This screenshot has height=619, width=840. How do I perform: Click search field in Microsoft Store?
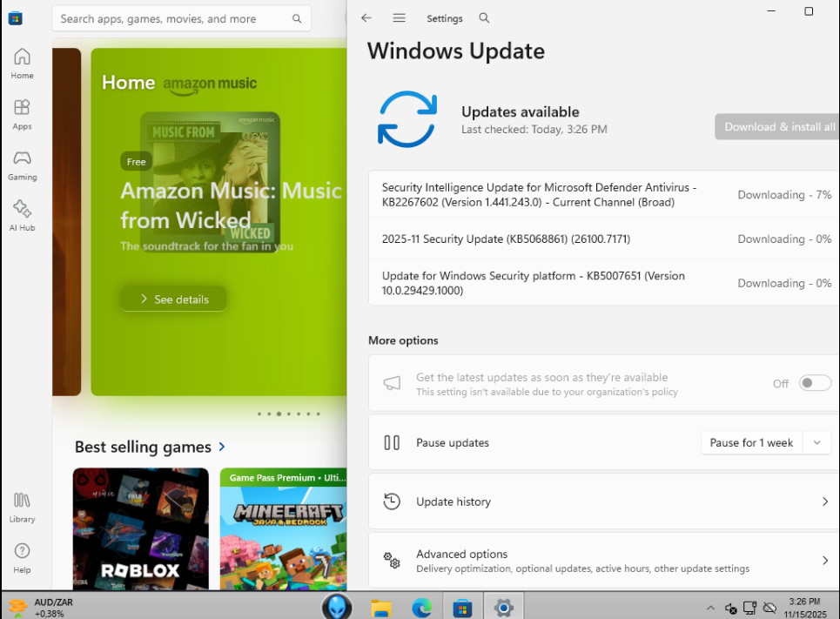tap(181, 19)
